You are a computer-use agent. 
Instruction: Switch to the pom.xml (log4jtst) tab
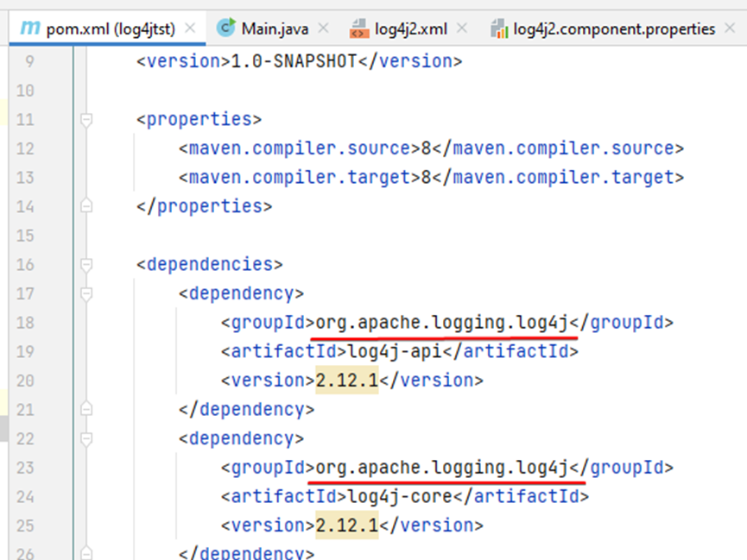pyautogui.click(x=108, y=28)
